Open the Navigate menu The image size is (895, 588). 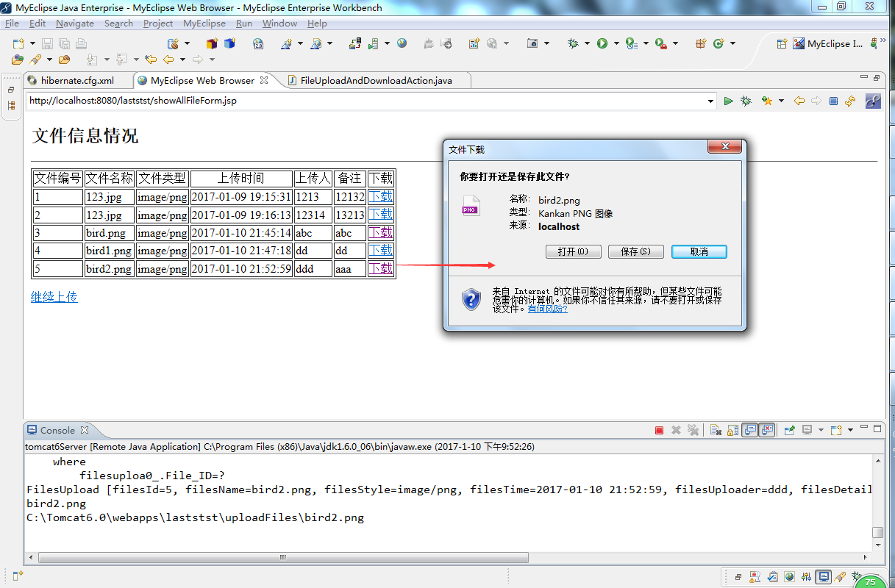pyautogui.click(x=75, y=24)
